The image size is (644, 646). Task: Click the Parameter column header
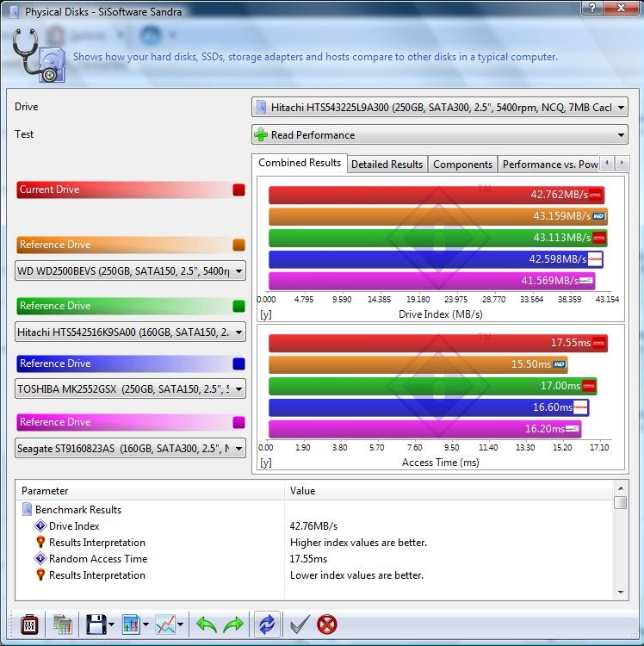click(150, 491)
